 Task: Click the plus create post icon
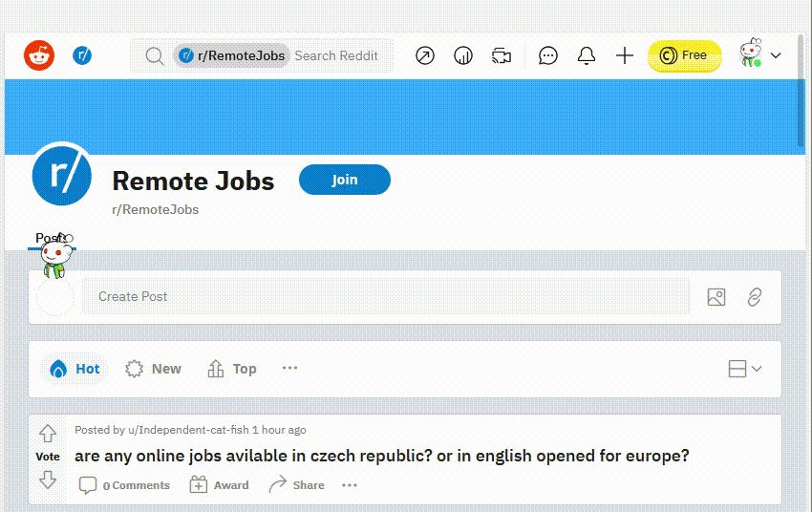pos(625,55)
